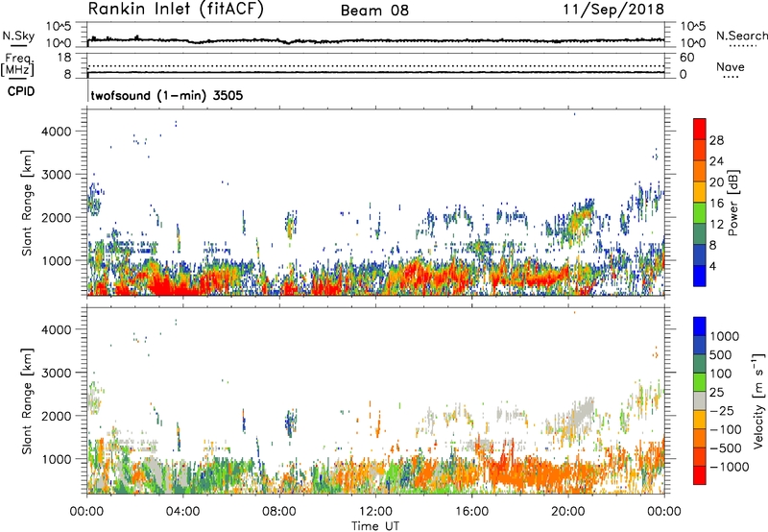Click the "4000" tick in the power panel

click(57, 132)
